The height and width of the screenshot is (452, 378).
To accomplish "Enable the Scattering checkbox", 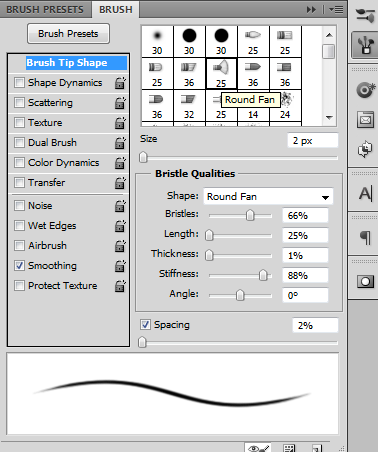I will coord(19,102).
